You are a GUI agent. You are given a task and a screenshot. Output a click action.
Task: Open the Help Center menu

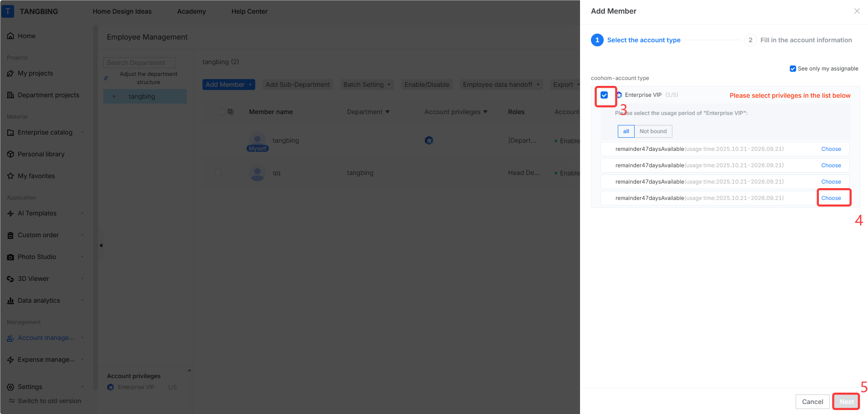click(x=249, y=11)
